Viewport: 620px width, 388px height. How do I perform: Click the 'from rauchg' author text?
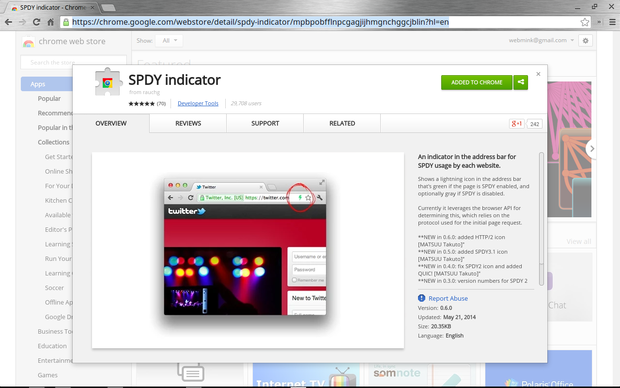pyautogui.click(x=144, y=92)
